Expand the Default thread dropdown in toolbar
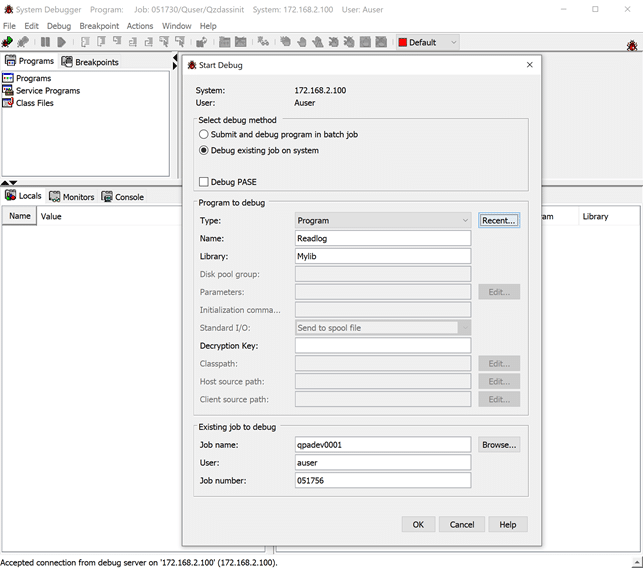This screenshot has height=568, width=643. 453,42
